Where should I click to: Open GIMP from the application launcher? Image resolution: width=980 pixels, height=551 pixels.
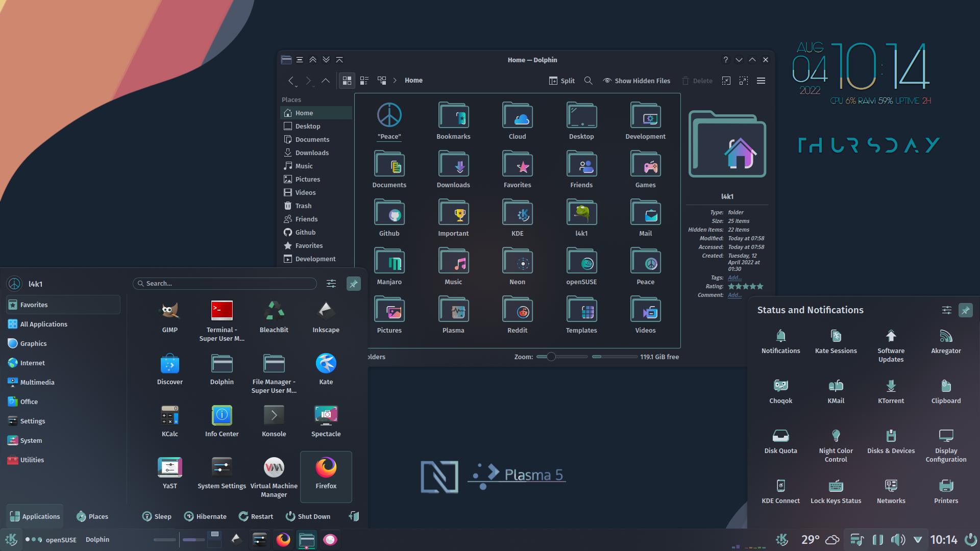point(169,316)
